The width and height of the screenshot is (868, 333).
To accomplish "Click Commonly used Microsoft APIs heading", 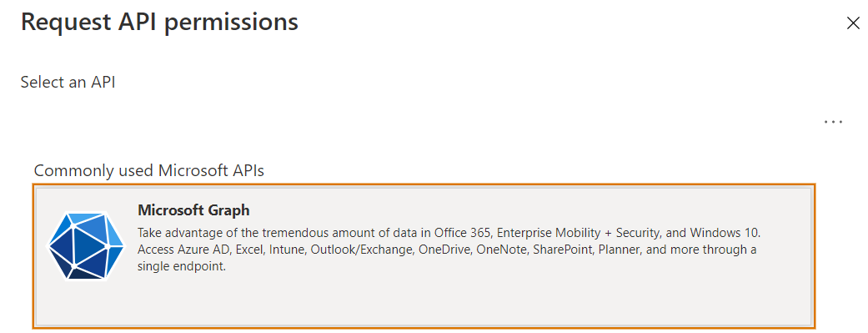I will pos(149,170).
